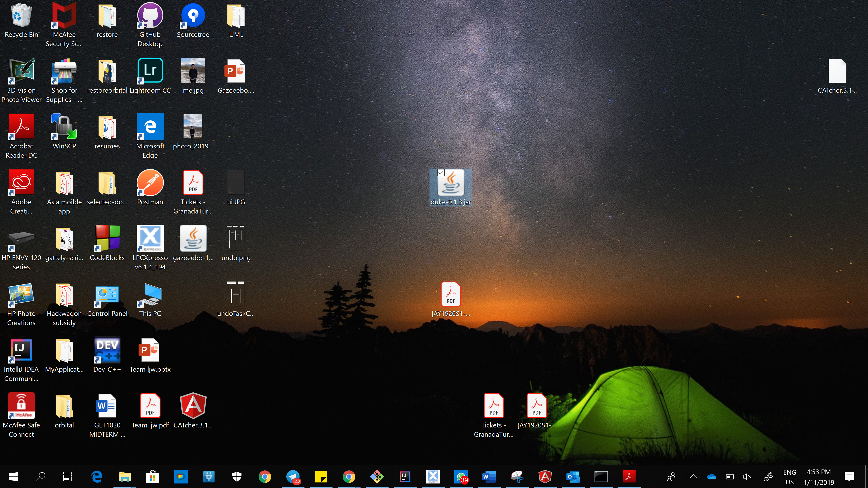Open the Action Center notifications button
The width and height of the screenshot is (868, 488).
[x=849, y=476]
